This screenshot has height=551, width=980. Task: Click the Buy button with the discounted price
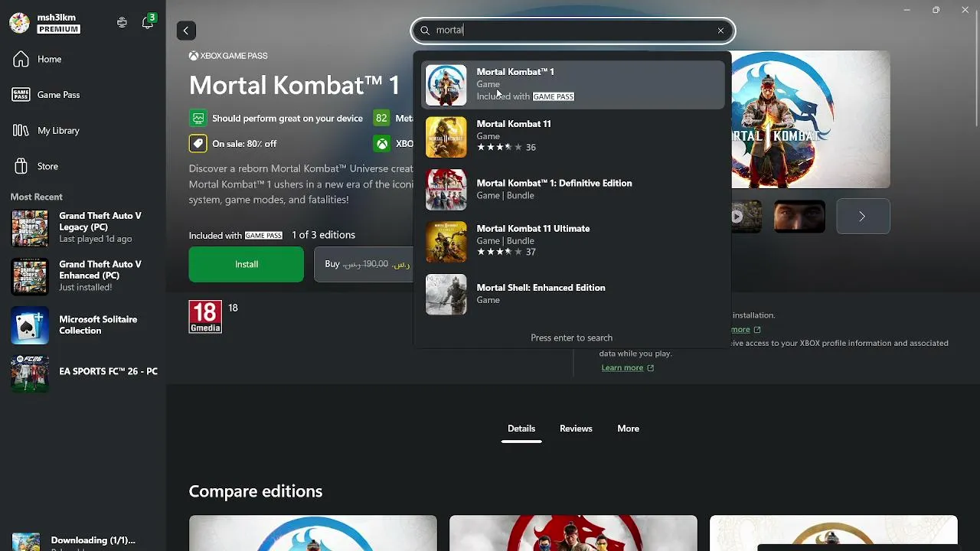point(364,264)
